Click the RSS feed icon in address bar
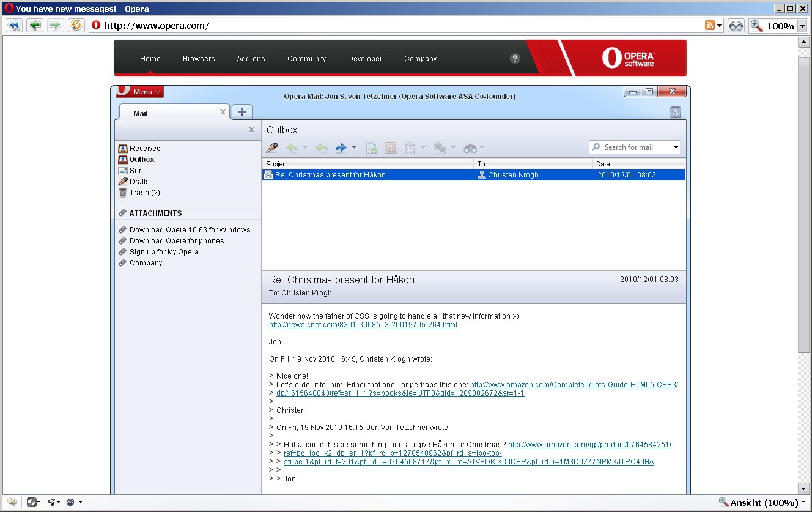The image size is (812, 512). 709,25
